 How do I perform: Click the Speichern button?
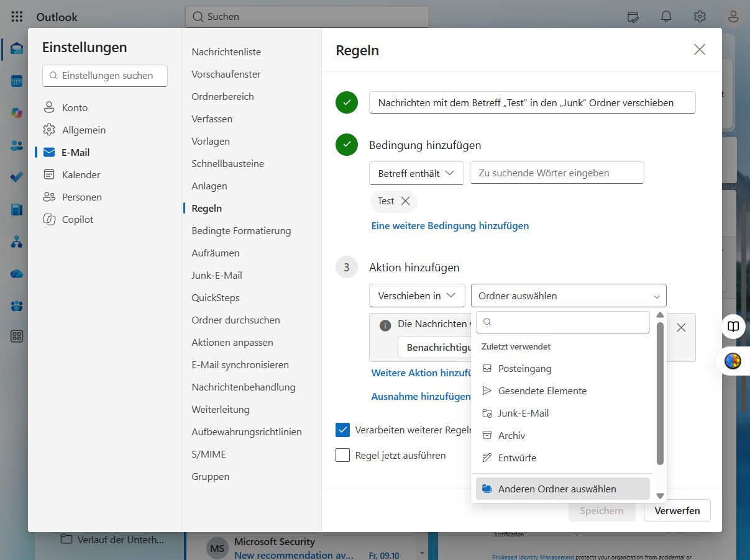(601, 510)
